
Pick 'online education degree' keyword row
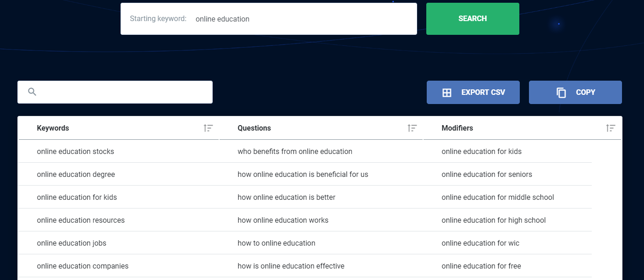coord(76,175)
